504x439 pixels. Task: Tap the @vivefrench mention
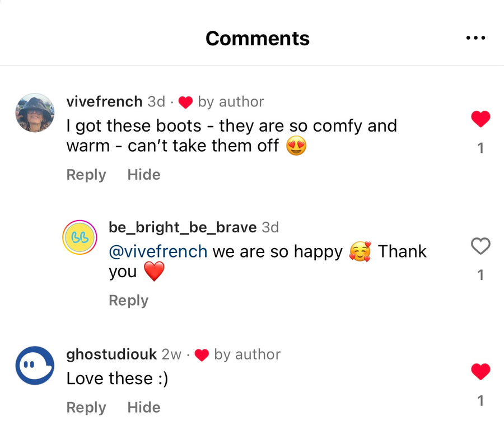158,252
